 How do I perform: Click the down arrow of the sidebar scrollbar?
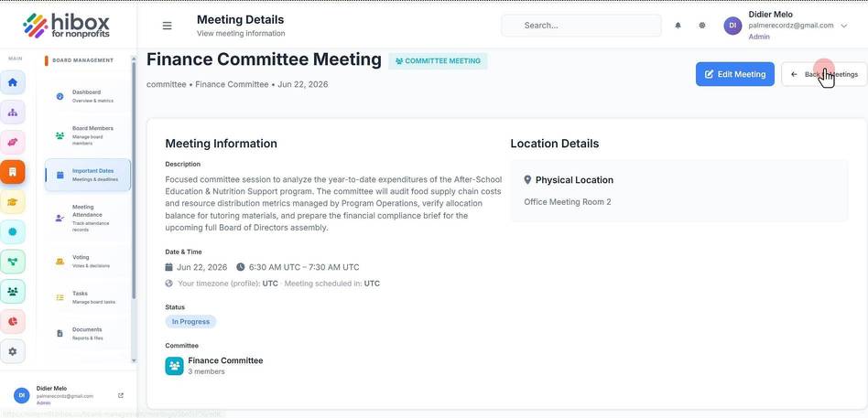click(x=134, y=360)
